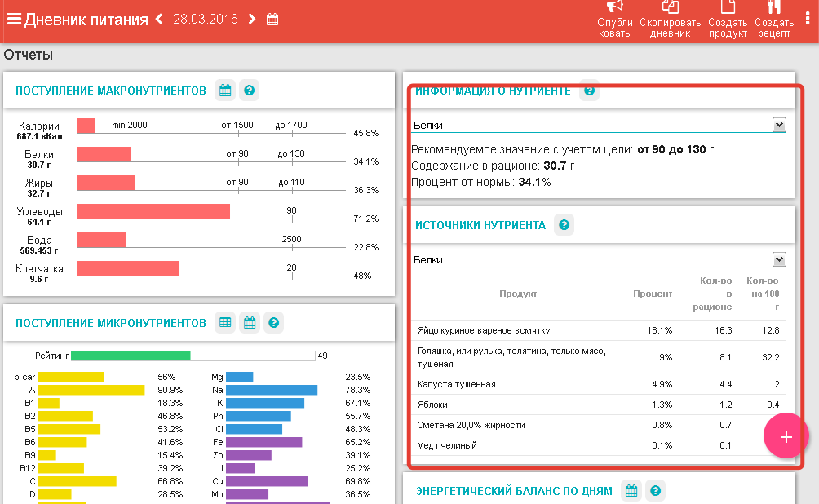Open the hamburger menu beside Дневник питания
This screenshot has width=819, height=504.
coord(14,20)
